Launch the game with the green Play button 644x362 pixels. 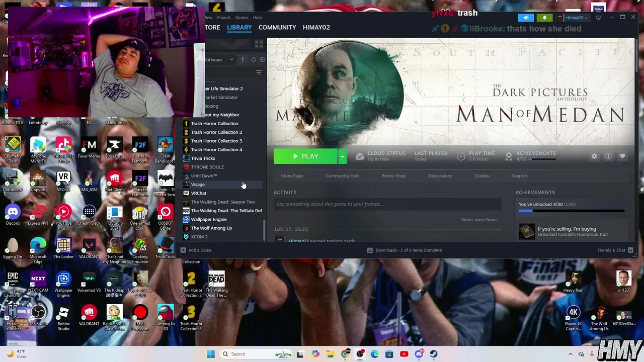(305, 156)
